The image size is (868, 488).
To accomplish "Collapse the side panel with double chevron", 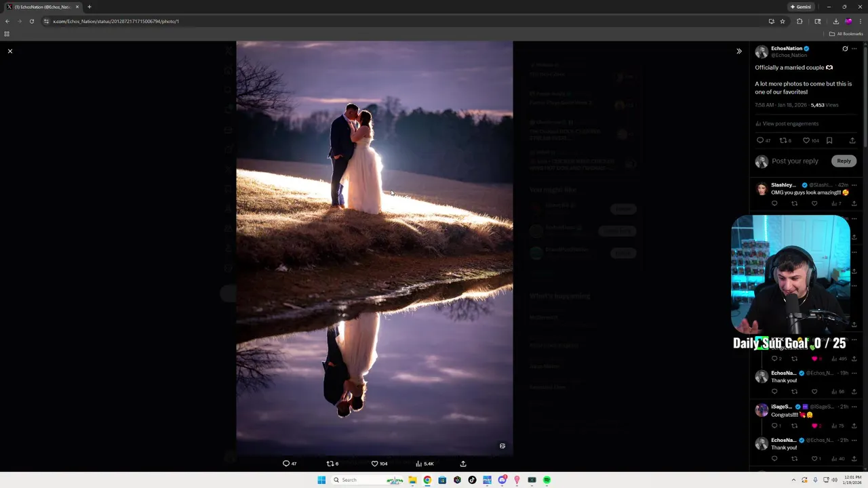I will click(x=739, y=51).
